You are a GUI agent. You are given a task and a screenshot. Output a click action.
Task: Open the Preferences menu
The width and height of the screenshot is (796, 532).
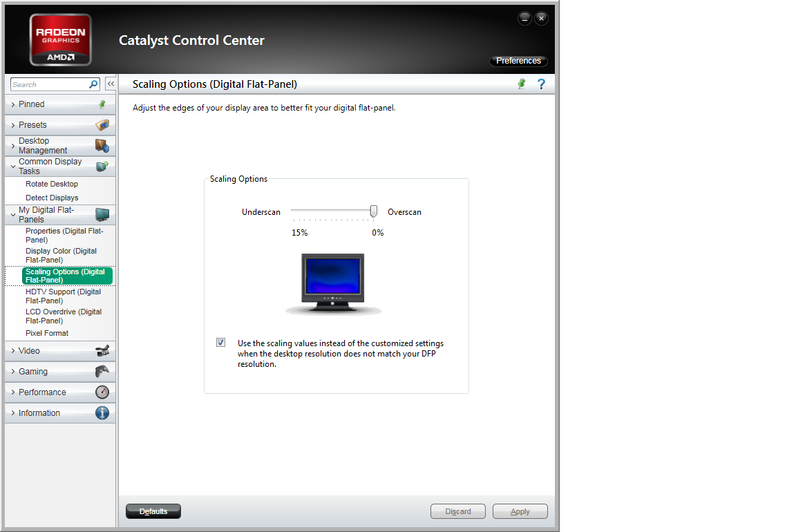518,60
